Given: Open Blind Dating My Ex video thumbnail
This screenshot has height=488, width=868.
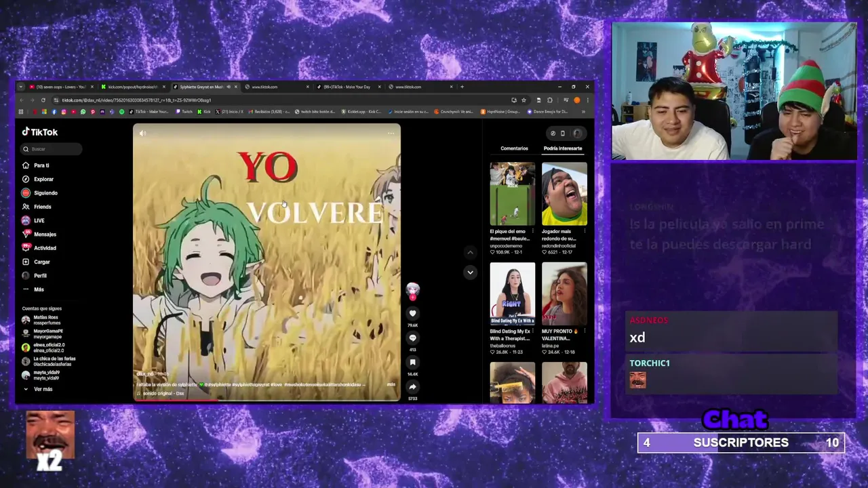Looking at the screenshot, I should click(513, 293).
